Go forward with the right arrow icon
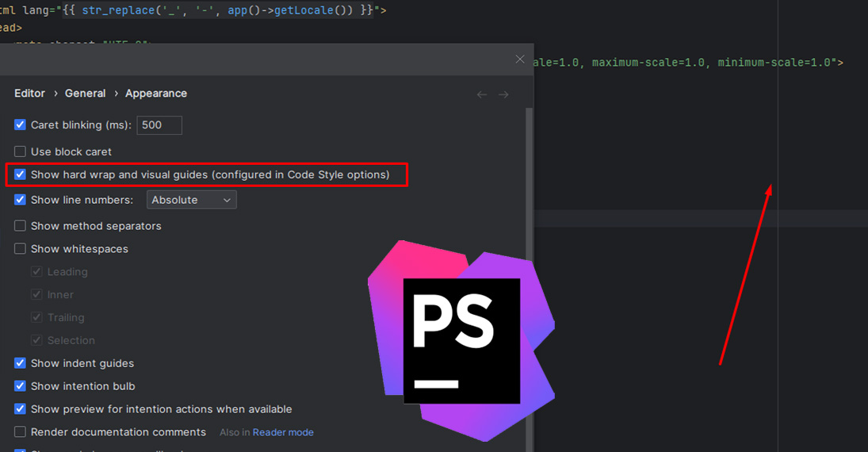The width and height of the screenshot is (868, 452). click(x=503, y=94)
